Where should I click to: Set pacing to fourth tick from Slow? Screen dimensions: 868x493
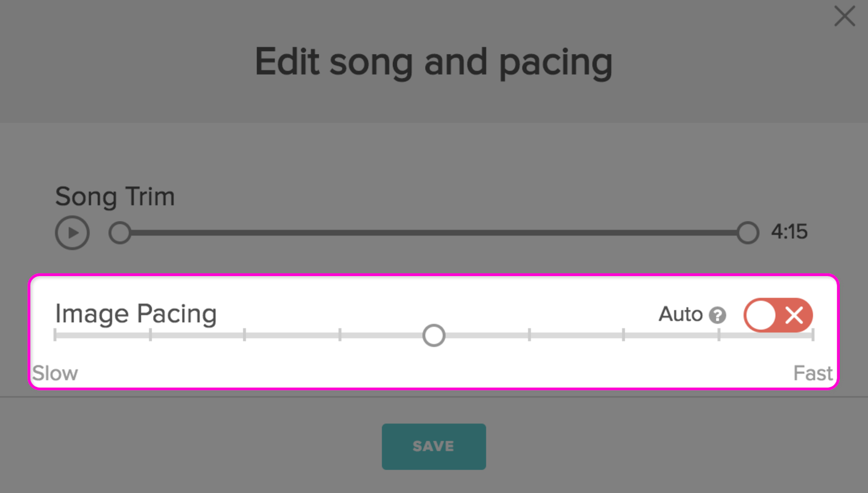(340, 335)
